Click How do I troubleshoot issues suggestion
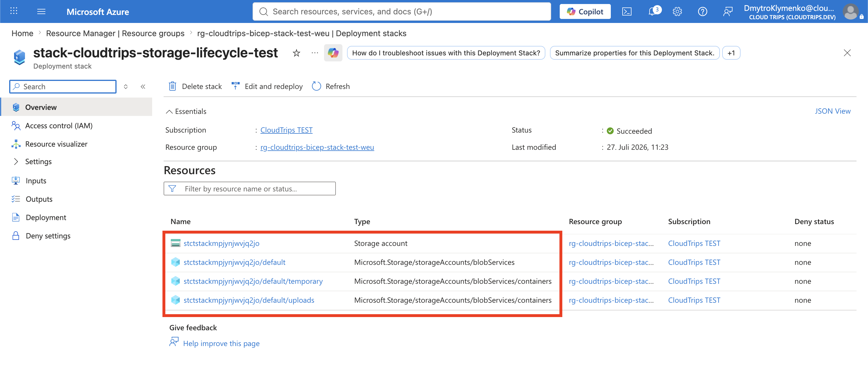 [x=446, y=53]
